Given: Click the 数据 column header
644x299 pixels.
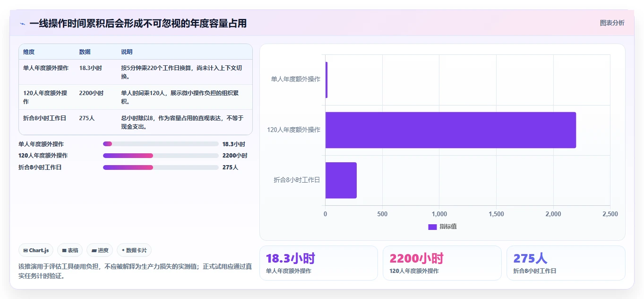Looking at the screenshot, I should [85, 52].
